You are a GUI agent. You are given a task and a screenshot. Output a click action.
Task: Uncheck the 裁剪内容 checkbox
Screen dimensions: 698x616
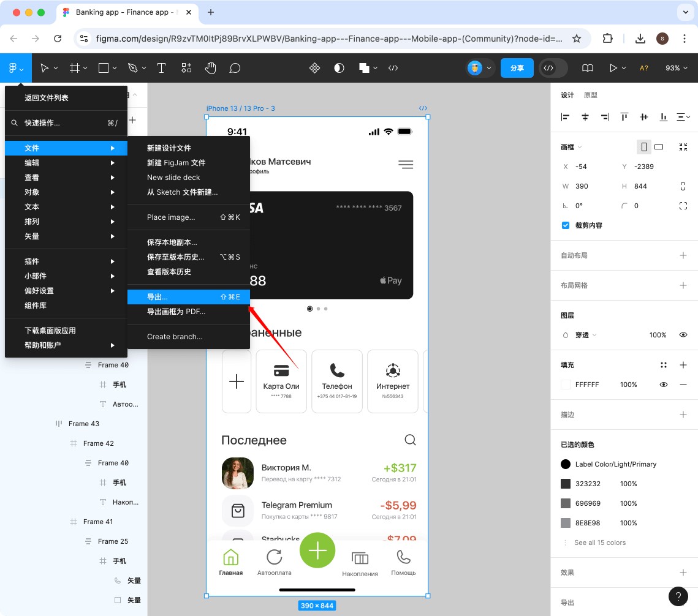click(565, 225)
